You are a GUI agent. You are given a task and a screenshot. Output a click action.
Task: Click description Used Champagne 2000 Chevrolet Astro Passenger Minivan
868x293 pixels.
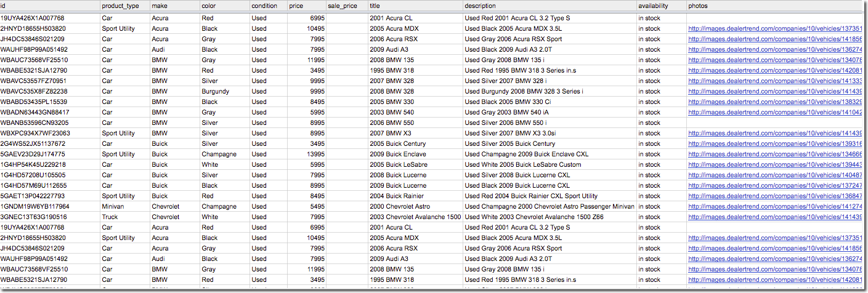[x=550, y=206]
